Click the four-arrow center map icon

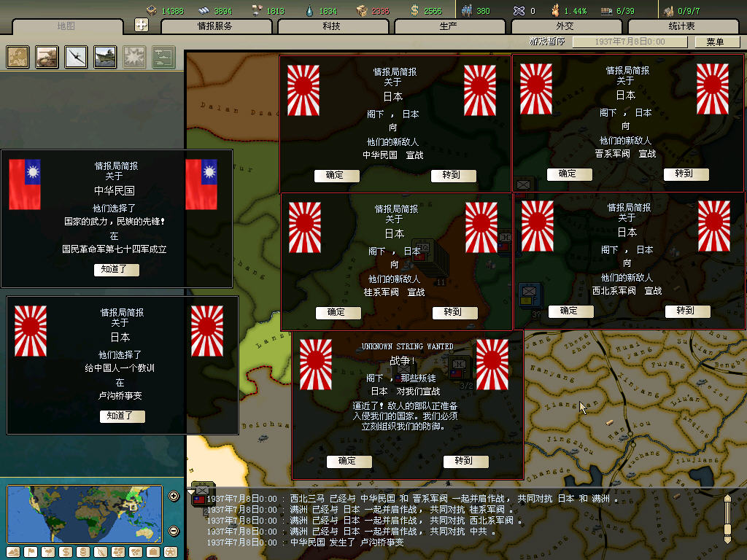coord(142,25)
